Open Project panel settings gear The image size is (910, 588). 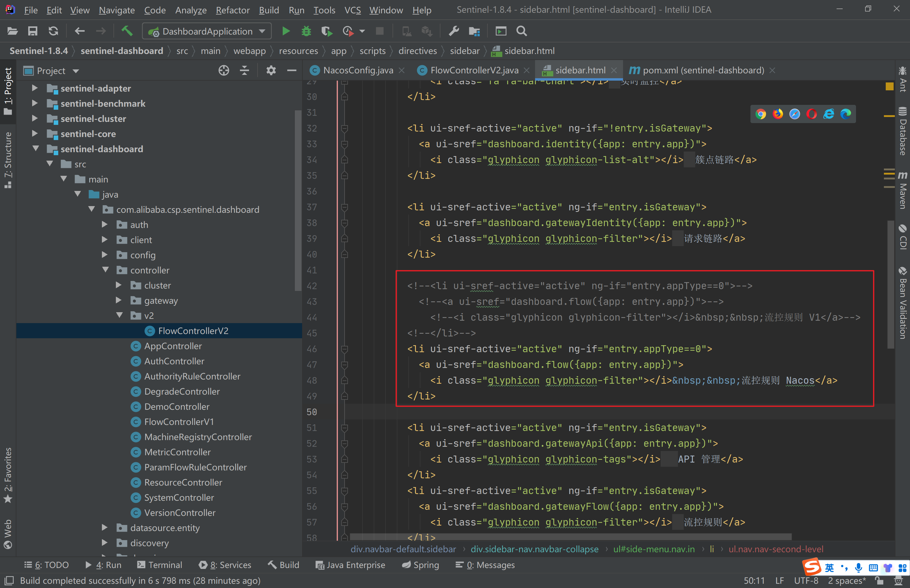271,71
